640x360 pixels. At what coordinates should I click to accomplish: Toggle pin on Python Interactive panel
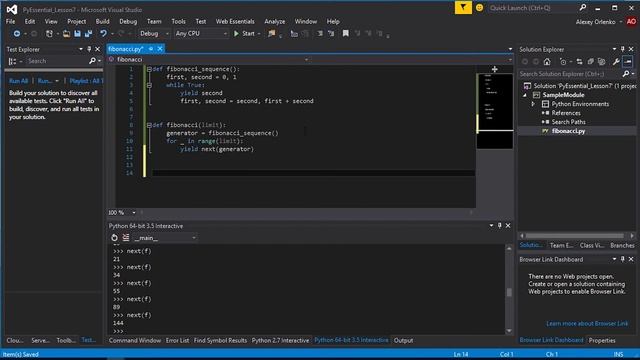(x=500, y=225)
